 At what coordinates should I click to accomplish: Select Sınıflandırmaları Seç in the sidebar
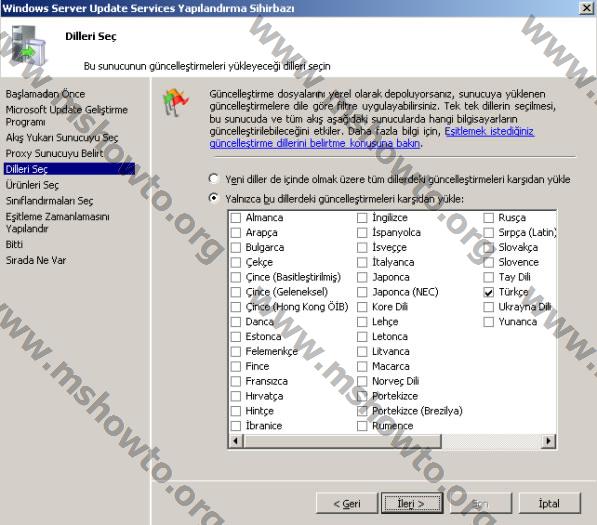coord(49,201)
